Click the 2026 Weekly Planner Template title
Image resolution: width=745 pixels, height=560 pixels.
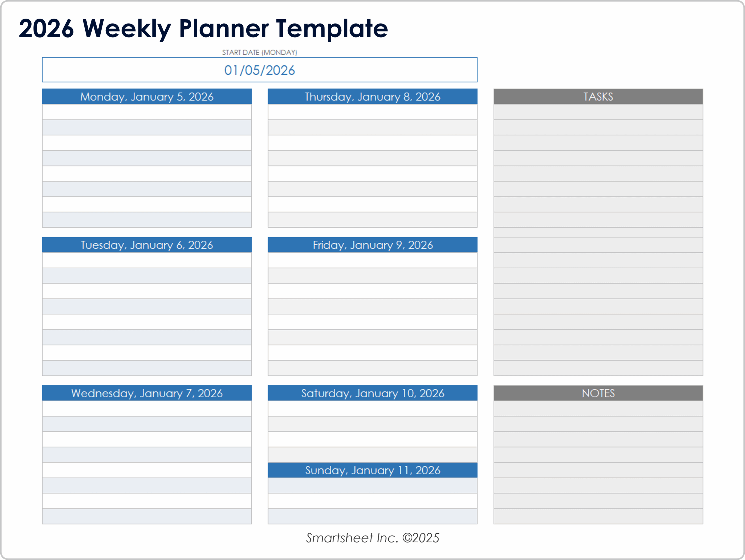pos(203,28)
